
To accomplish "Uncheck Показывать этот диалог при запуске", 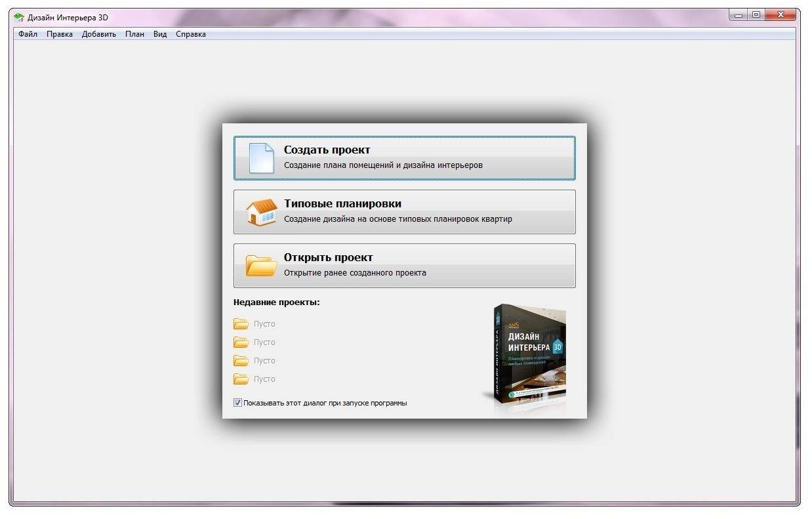I will coord(237,403).
